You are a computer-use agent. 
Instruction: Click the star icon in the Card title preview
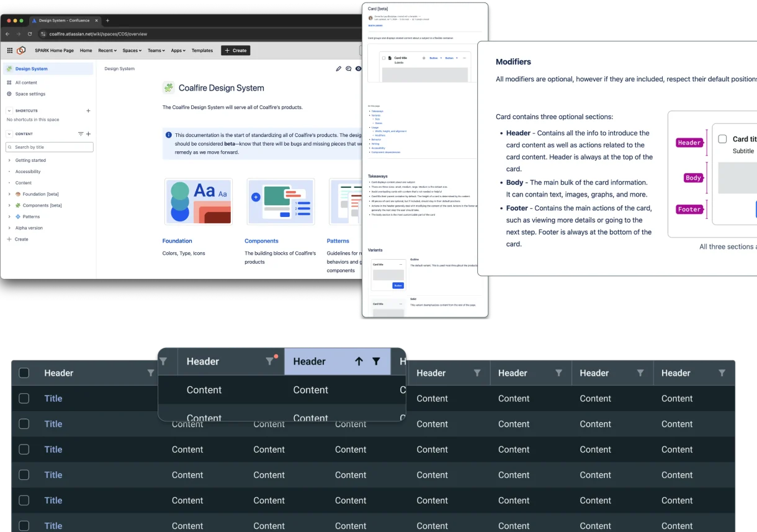(424, 58)
